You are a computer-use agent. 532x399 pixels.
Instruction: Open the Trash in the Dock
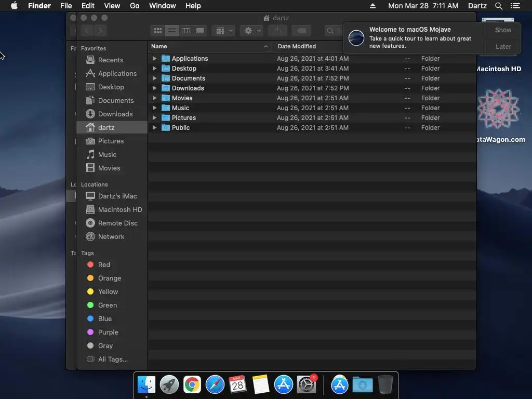coord(385,384)
